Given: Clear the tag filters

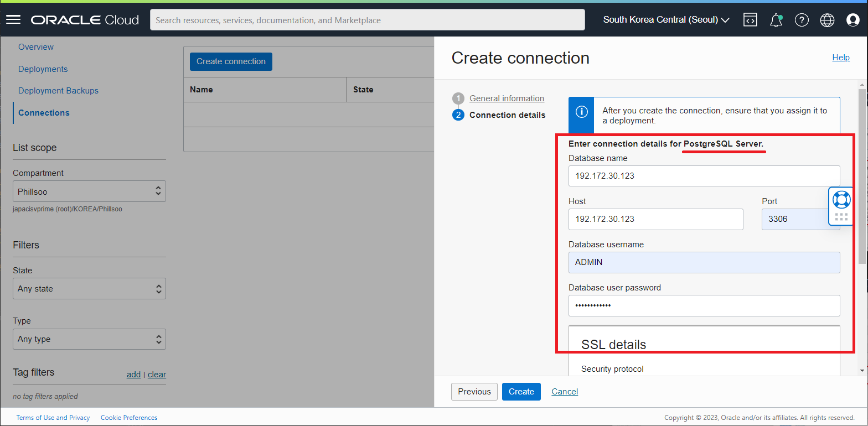Looking at the screenshot, I should (157, 375).
